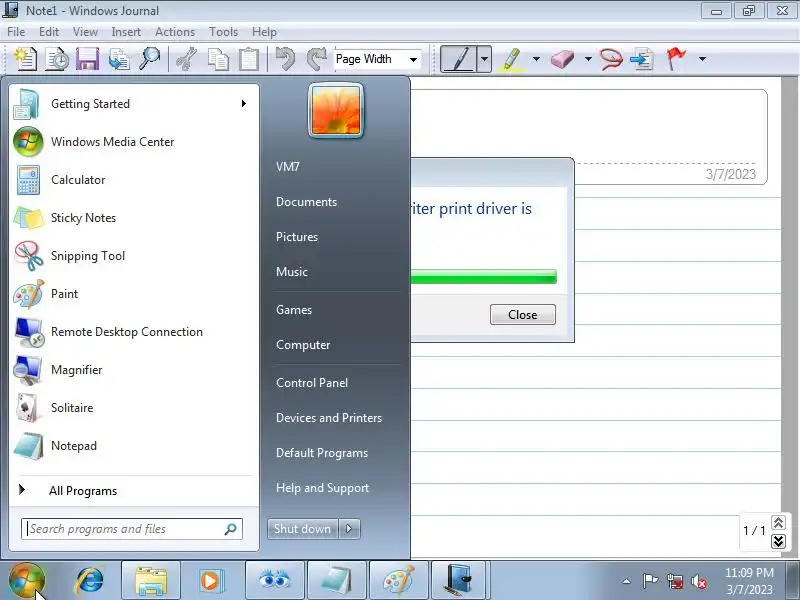Open Remote Desktop Connection
The width and height of the screenshot is (800, 600).
coord(134,332)
